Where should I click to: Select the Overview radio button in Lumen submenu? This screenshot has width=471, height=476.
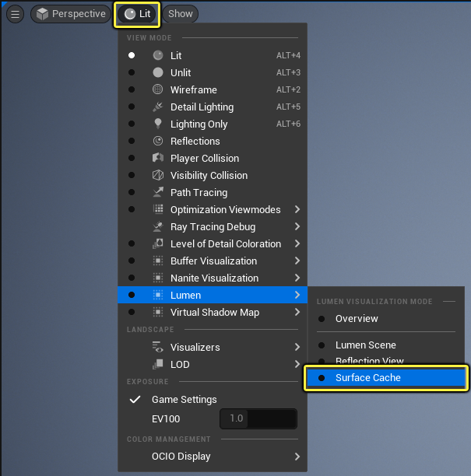[322, 319]
